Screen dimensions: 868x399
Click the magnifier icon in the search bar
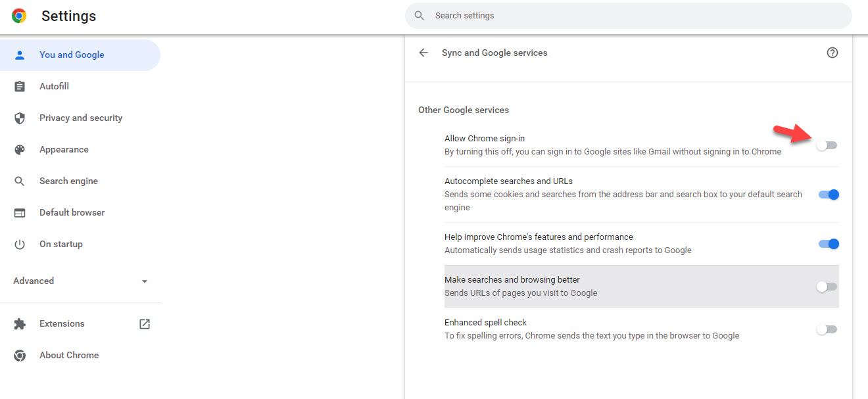(x=420, y=16)
